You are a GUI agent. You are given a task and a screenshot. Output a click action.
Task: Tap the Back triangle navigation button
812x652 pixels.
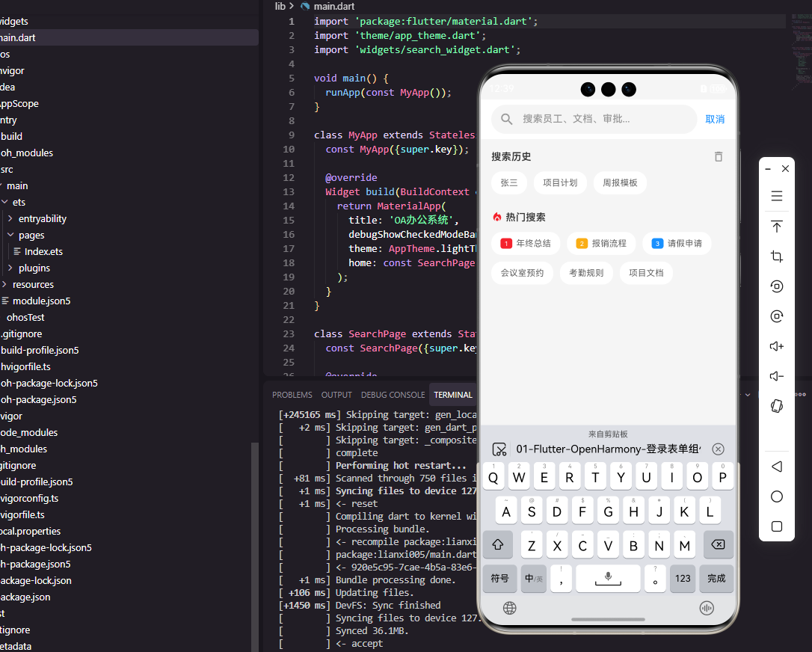pos(776,465)
